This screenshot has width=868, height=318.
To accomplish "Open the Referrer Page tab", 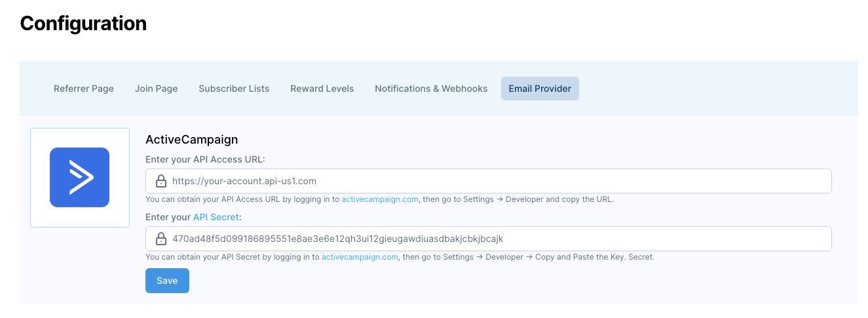I will tap(84, 89).
